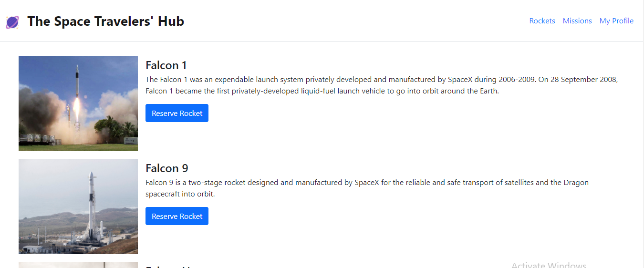Viewport: 644px width, 268px height.
Task: Click The Space Travelers' Hub title
Action: (105, 21)
